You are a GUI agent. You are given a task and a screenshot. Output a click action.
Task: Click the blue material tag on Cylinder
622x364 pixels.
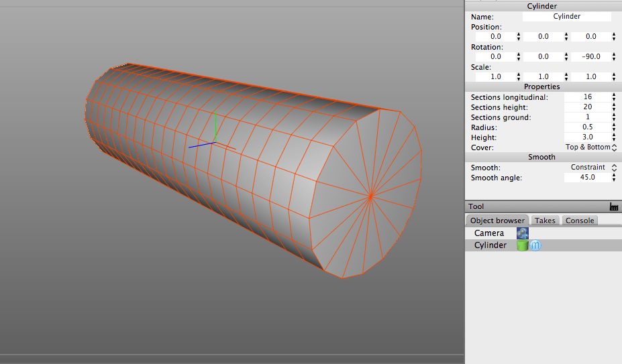point(535,245)
